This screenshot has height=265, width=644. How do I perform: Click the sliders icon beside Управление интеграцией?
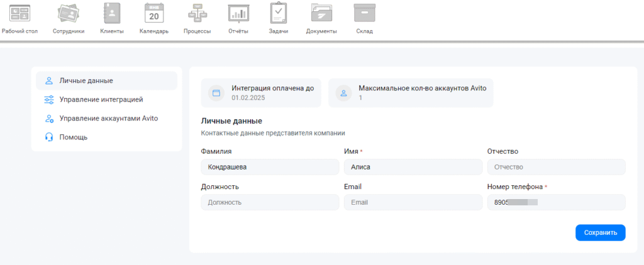tap(49, 100)
